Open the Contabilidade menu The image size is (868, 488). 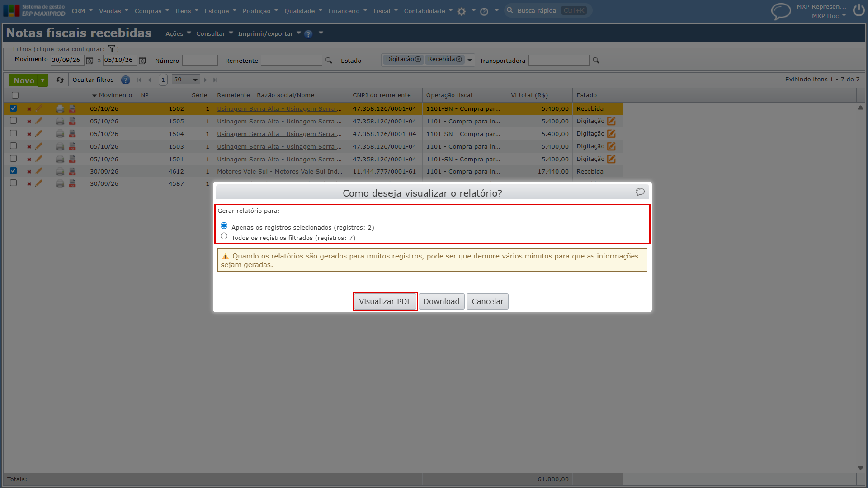tap(428, 11)
